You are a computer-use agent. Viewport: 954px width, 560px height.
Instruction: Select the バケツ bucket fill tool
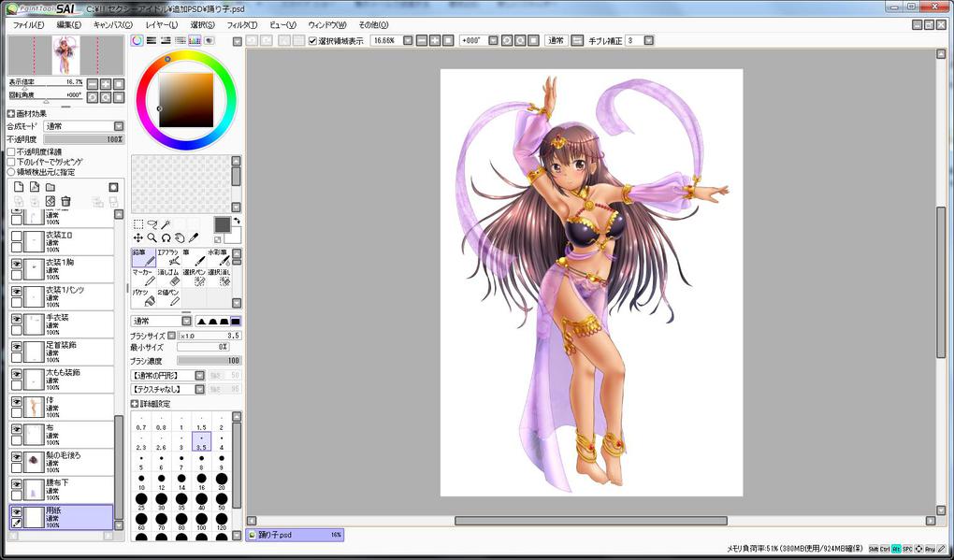pos(144,298)
